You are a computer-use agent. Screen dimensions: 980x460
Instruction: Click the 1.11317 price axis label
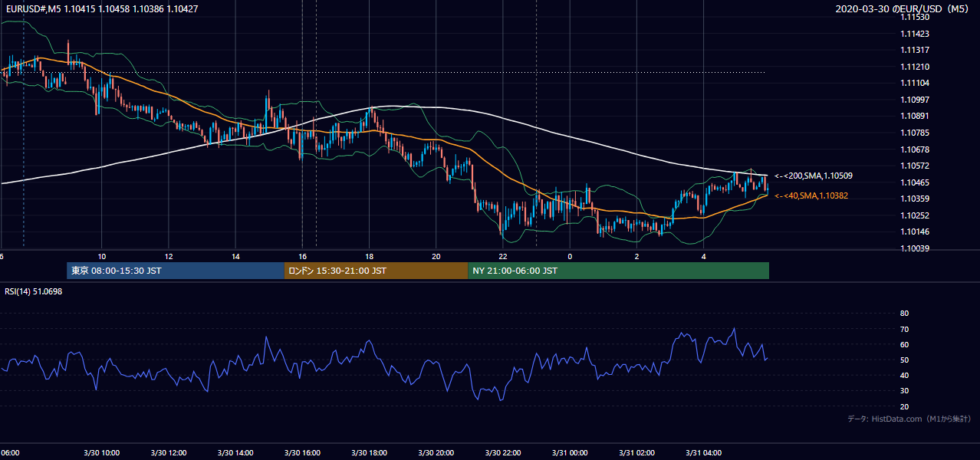[915, 51]
